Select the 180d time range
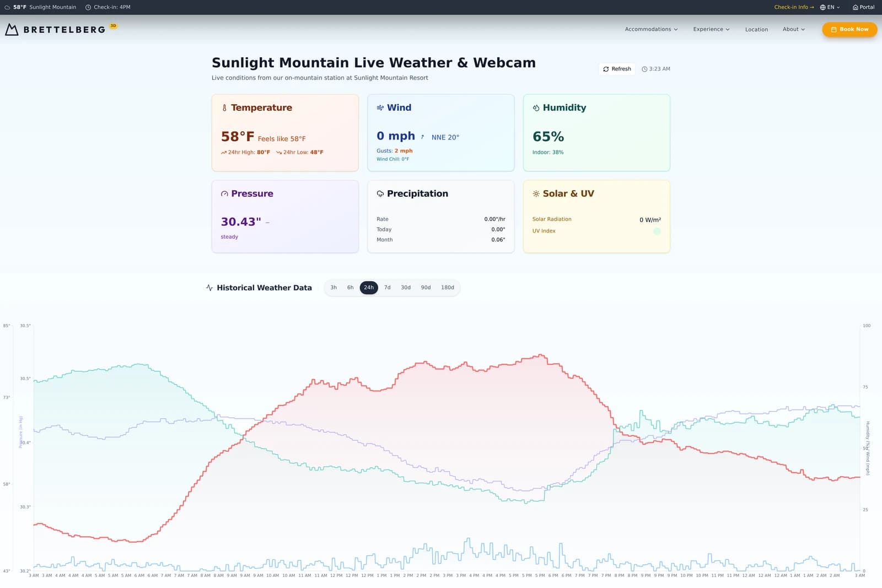Viewport: 882px width, 588px height. [448, 288]
